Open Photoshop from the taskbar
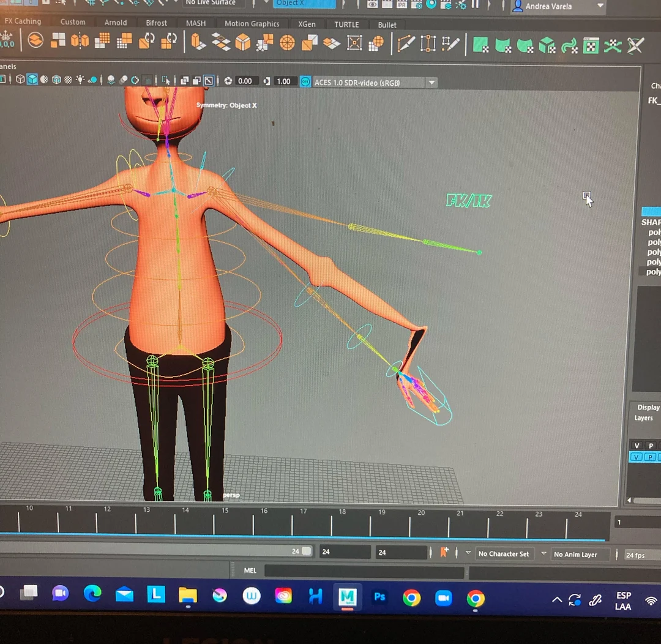661x644 pixels. click(x=379, y=596)
